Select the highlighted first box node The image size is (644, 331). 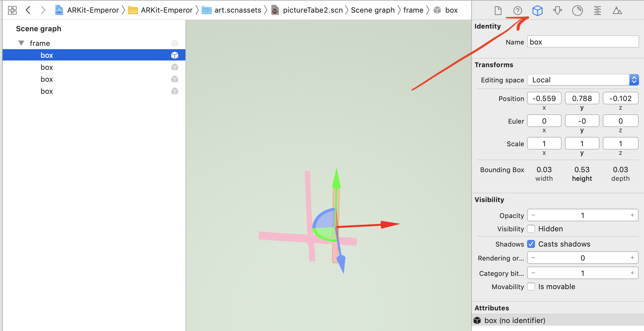pyautogui.click(x=94, y=55)
